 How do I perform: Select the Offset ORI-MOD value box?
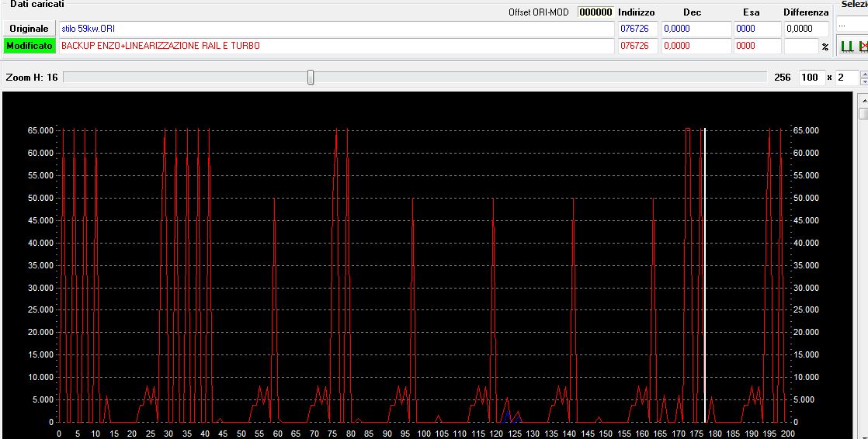(x=595, y=12)
